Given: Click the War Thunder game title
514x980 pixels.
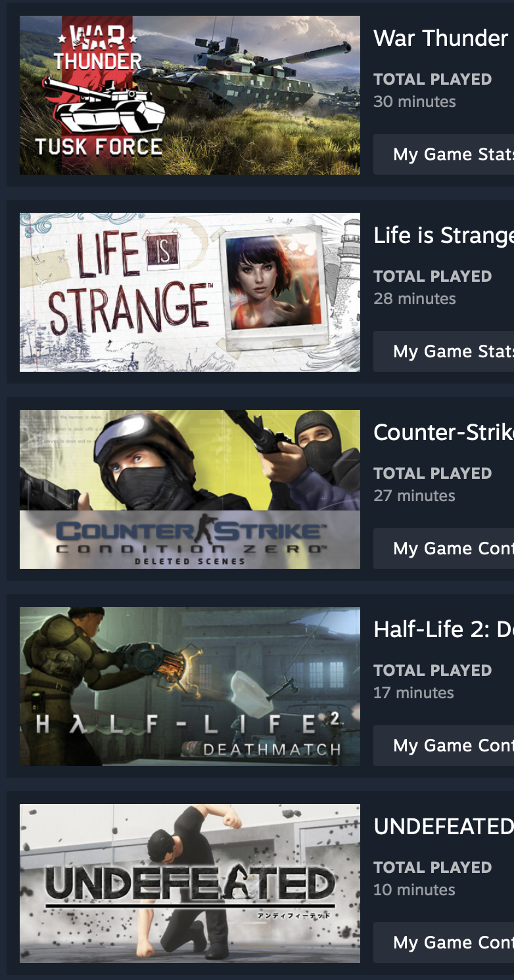Looking at the screenshot, I should (441, 38).
